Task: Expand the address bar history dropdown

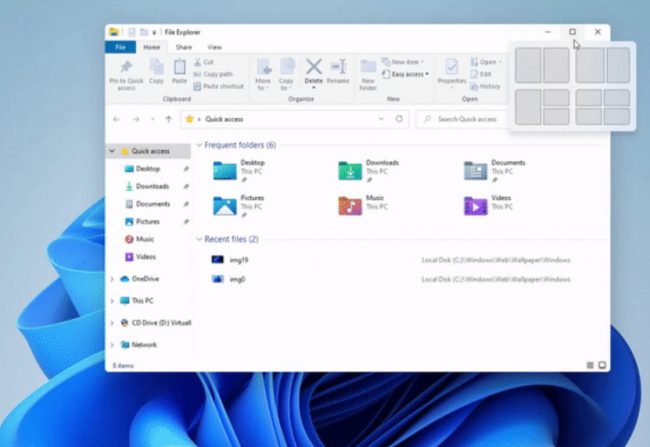Action: coord(381,119)
